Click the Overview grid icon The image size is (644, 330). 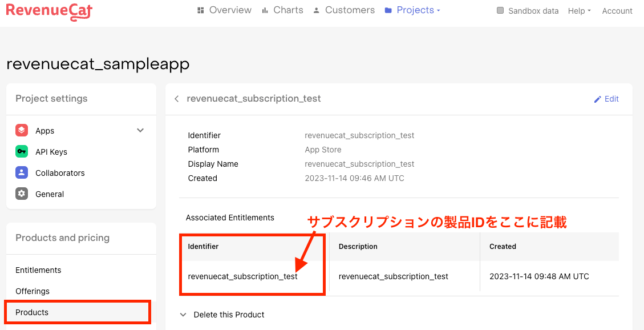pos(200,10)
